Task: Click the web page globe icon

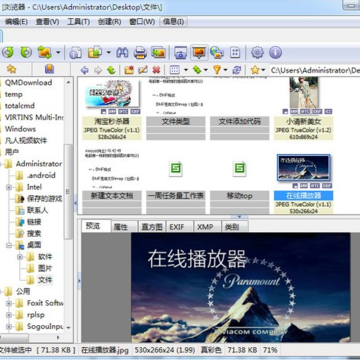Action: coord(217,52)
